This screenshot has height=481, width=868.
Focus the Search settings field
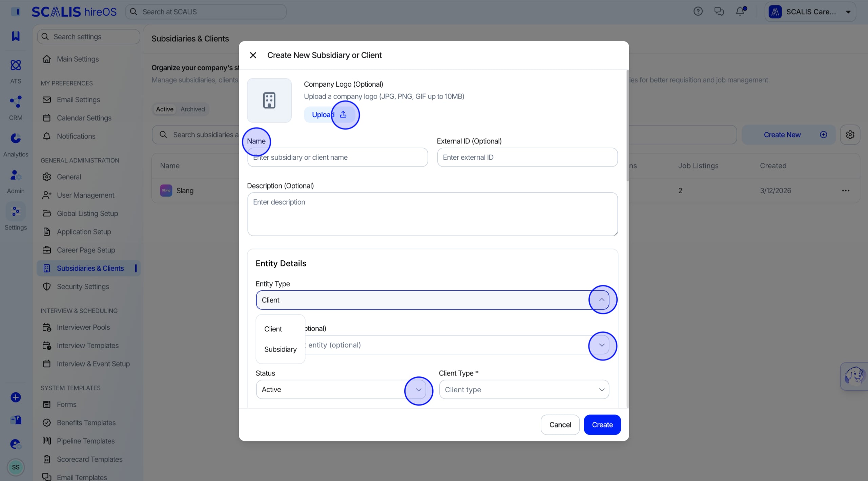point(88,37)
